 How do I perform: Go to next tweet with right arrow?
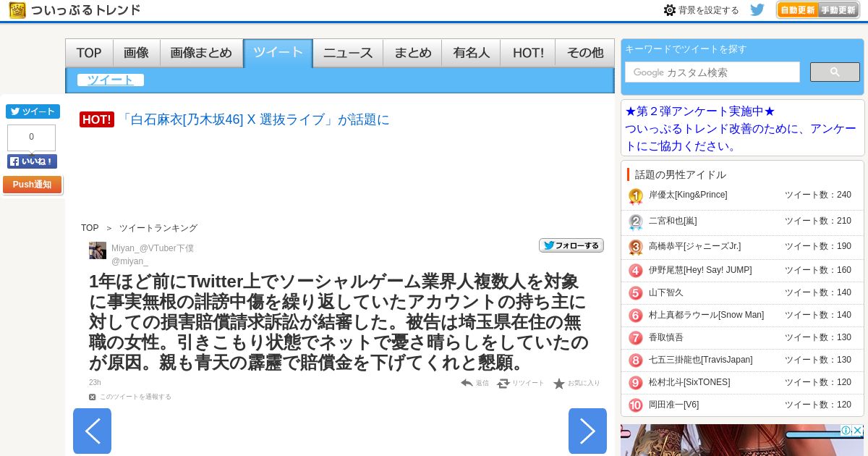coord(587,431)
